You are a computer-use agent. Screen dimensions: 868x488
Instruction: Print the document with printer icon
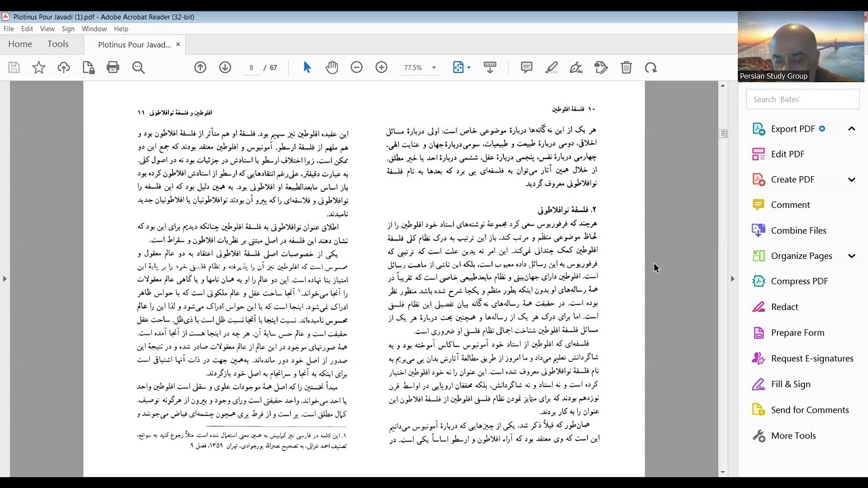[x=113, y=68]
